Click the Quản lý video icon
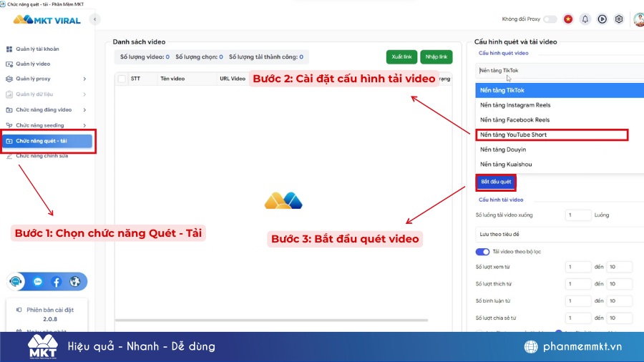 pyautogui.click(x=9, y=64)
